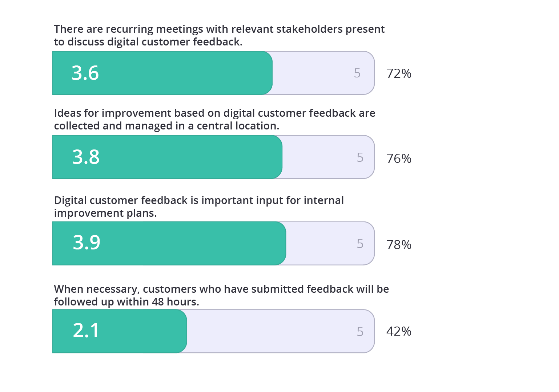Click the 3.9 score value

pyautogui.click(x=87, y=243)
